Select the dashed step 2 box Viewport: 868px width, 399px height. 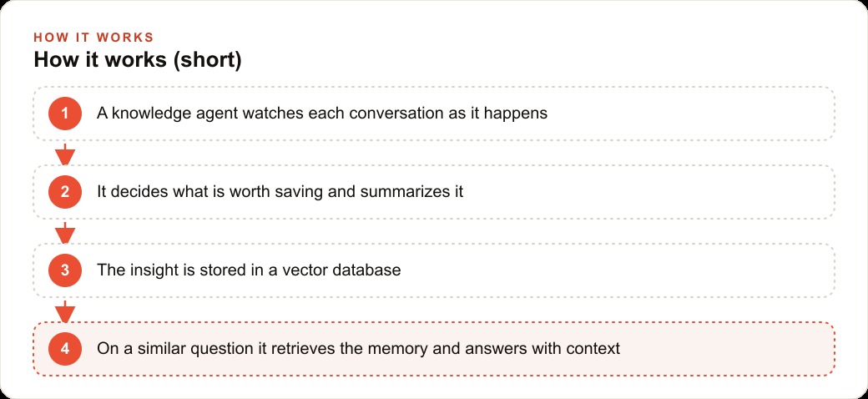(434, 192)
